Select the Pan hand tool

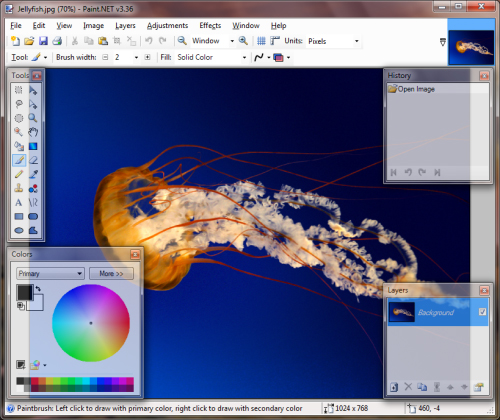[x=33, y=132]
